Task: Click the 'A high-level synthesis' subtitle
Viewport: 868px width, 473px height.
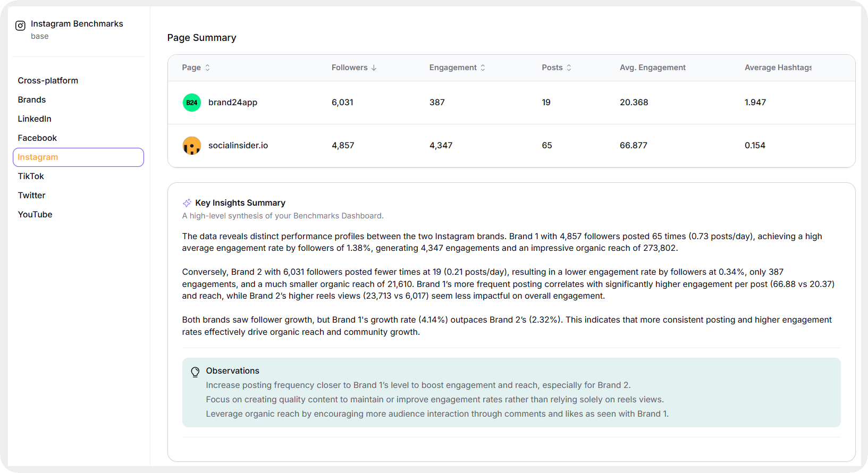Action: click(283, 216)
